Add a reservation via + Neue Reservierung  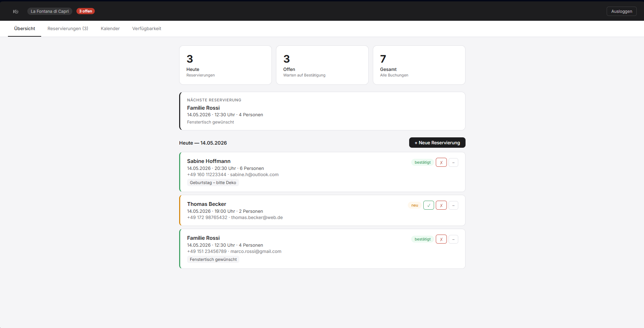(437, 143)
